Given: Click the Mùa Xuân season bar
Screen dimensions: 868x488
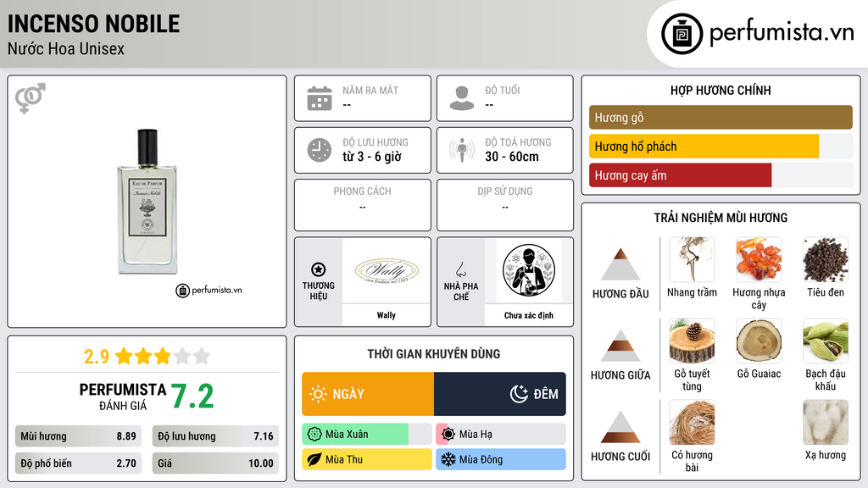Looking at the screenshot, I should (x=367, y=435).
